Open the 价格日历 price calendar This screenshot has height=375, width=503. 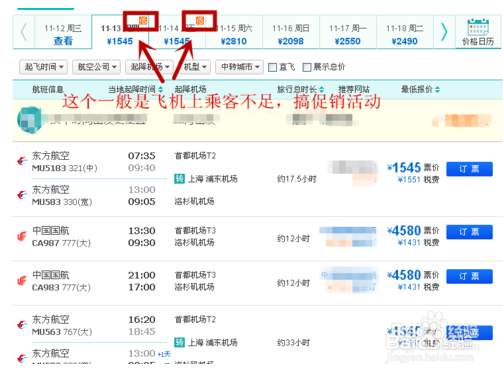click(x=478, y=32)
